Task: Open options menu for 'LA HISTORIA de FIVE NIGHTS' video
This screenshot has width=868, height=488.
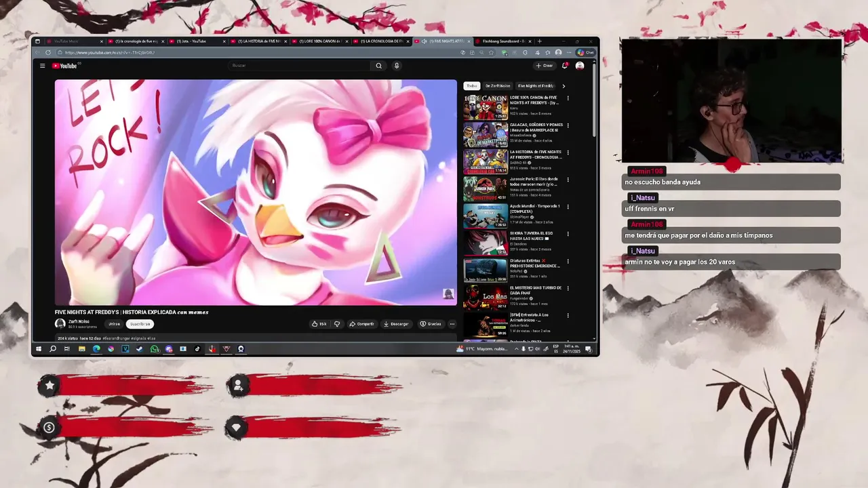Action: coord(568,152)
